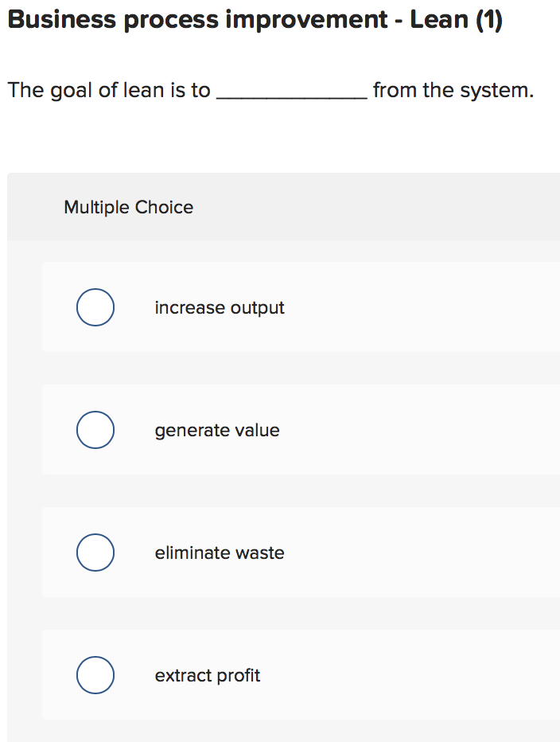Select the "generate value" radio button
The image size is (560, 742).
click(x=95, y=430)
